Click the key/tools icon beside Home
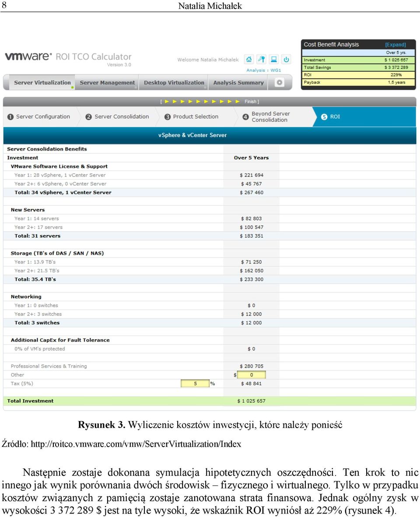Viewport: 420px width, 517px height. (x=261, y=60)
